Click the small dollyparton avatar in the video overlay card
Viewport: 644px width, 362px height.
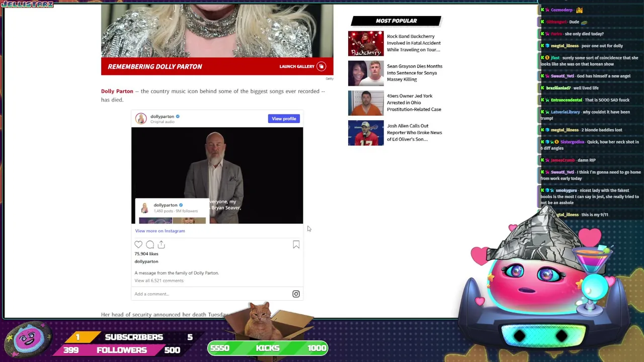point(144,207)
